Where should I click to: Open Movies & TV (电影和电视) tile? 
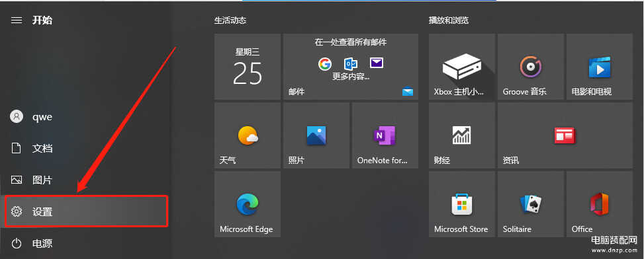click(600, 67)
